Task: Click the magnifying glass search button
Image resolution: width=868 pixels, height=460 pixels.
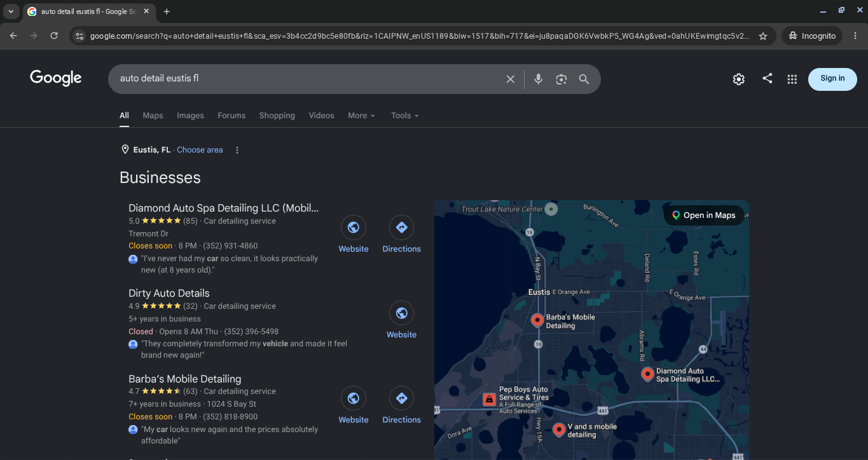Action: [584, 79]
